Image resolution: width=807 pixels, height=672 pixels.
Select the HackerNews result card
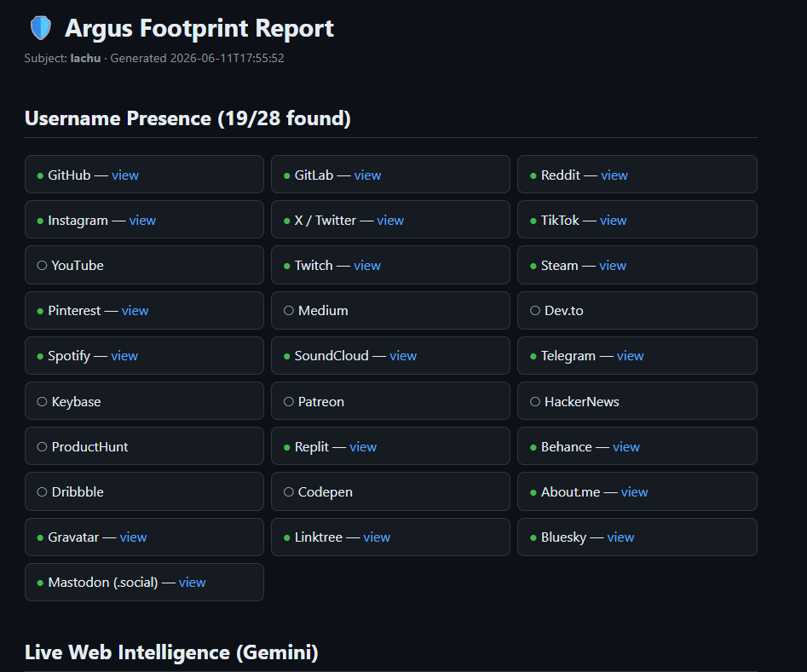[637, 401]
